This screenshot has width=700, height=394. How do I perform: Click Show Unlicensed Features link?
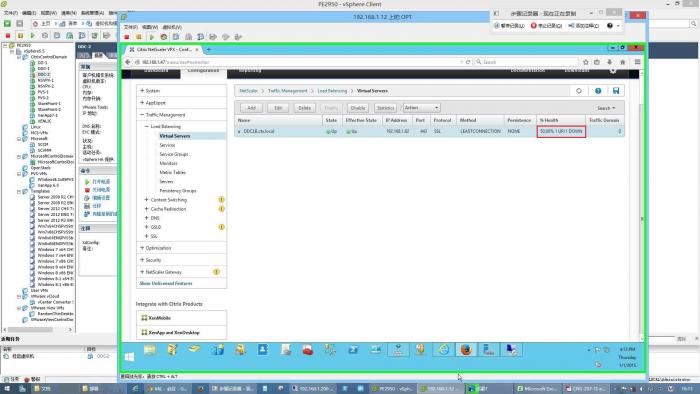tap(166, 283)
